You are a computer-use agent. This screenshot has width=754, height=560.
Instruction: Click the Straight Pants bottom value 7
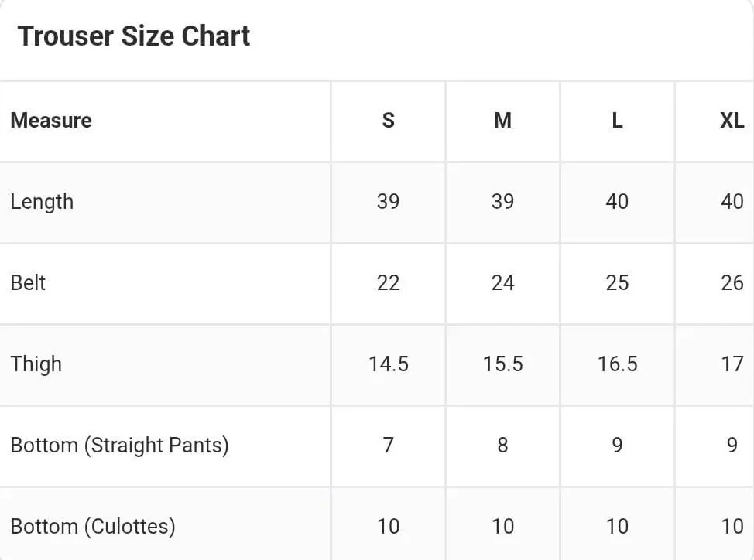point(388,446)
